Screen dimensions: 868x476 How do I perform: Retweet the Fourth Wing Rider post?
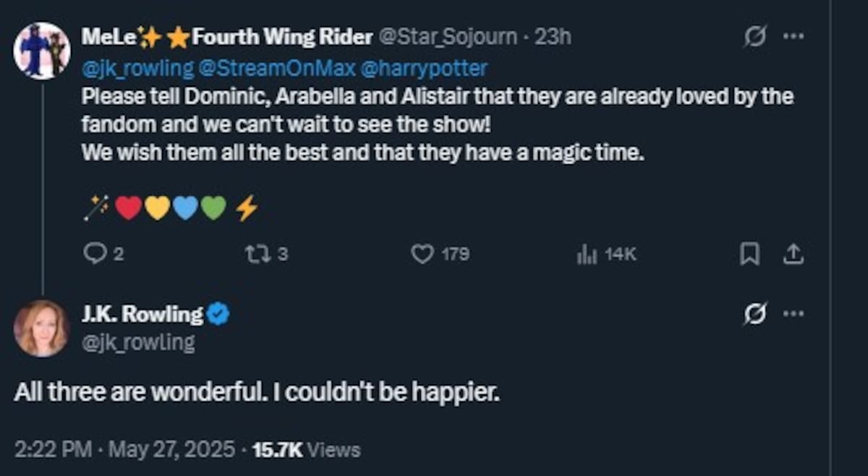(x=255, y=254)
